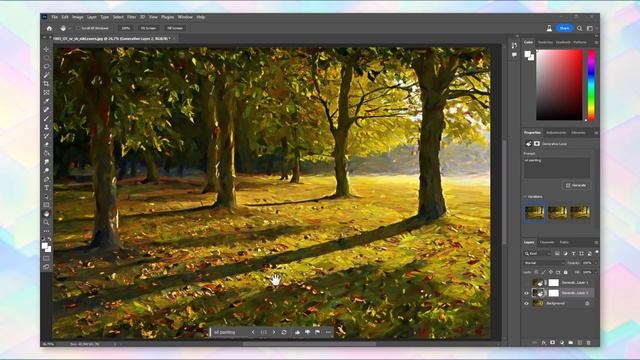Screen dimensions: 640x360
Task: Click the 100% zoom button
Action: click(126, 28)
